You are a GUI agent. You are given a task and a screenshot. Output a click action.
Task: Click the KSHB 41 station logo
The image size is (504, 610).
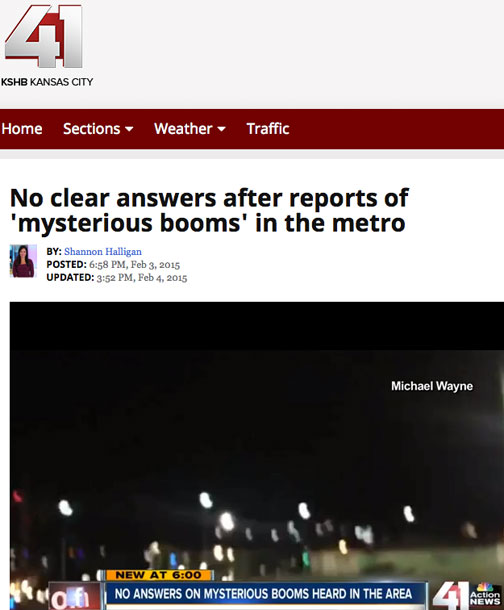44,36
